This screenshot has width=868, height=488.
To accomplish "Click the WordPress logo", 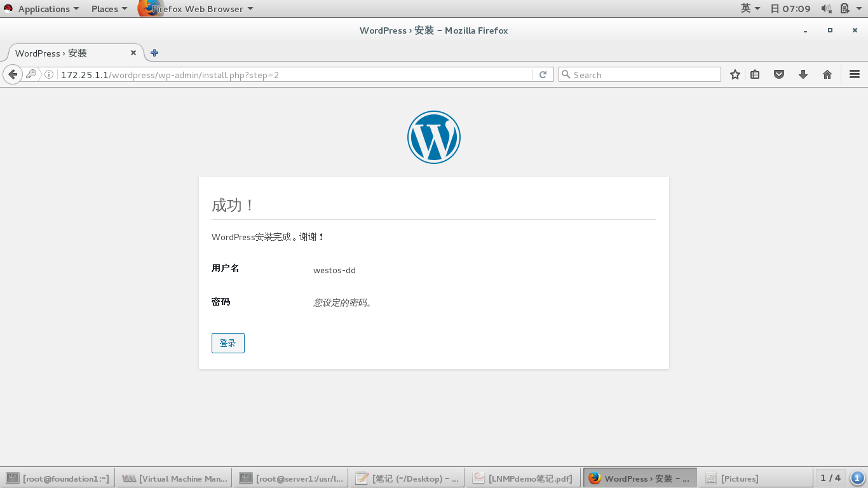I will click(x=434, y=137).
